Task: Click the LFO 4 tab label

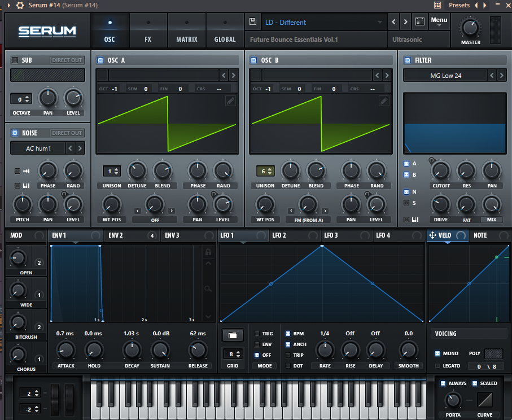Action: coord(383,235)
